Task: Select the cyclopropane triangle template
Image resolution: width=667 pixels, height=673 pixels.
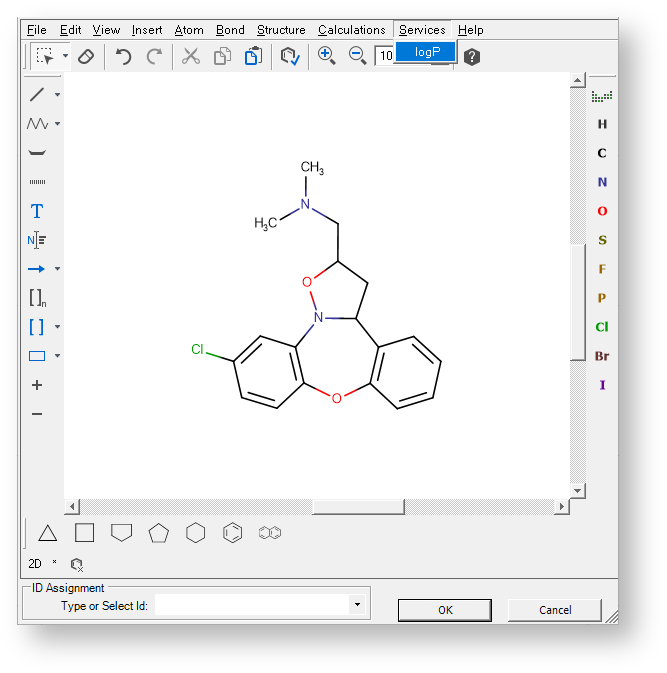Action: click(x=47, y=533)
